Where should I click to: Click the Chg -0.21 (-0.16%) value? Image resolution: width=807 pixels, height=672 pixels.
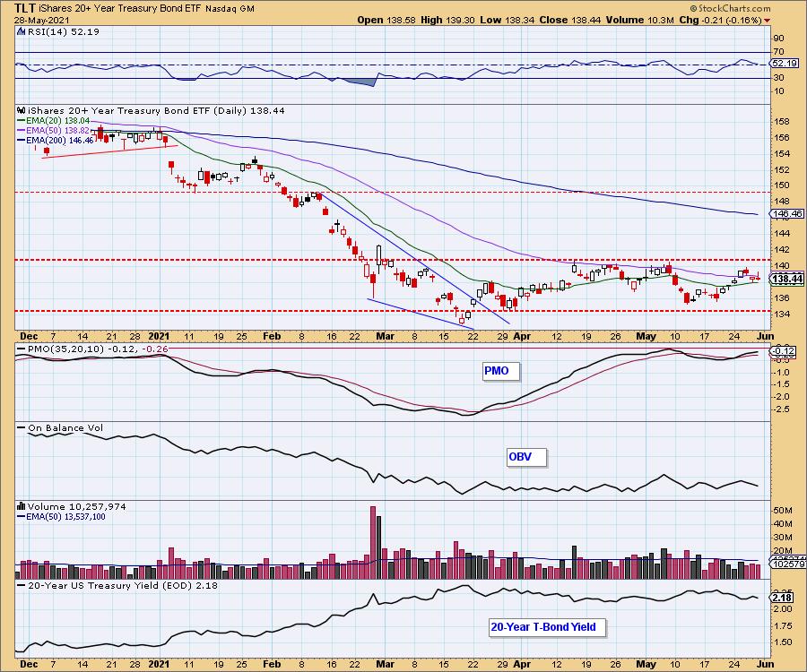(720, 20)
